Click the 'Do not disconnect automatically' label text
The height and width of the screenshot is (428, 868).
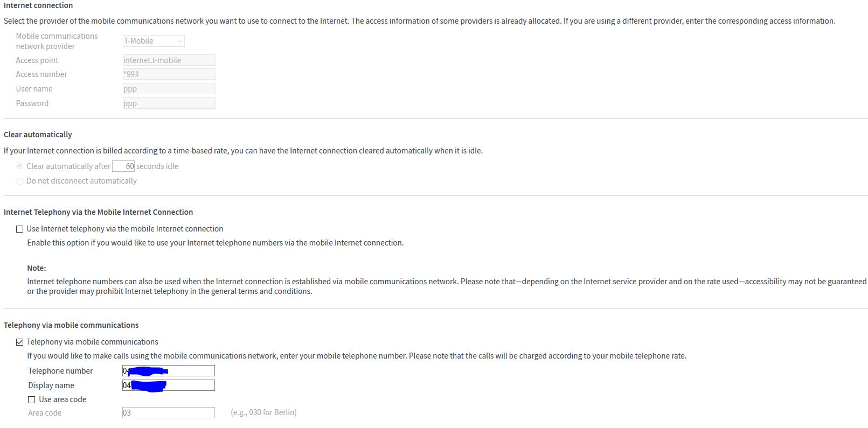point(81,181)
